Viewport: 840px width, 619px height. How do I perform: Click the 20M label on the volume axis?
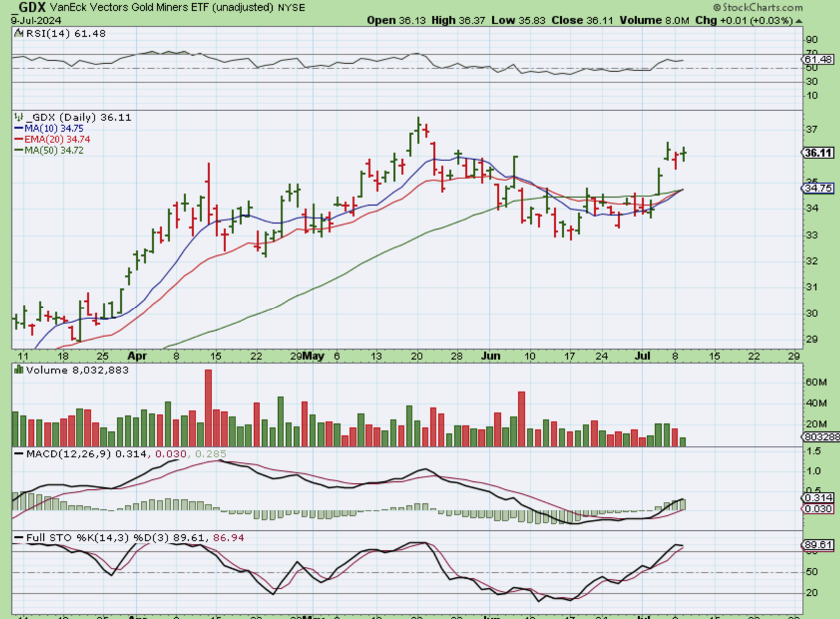point(815,424)
